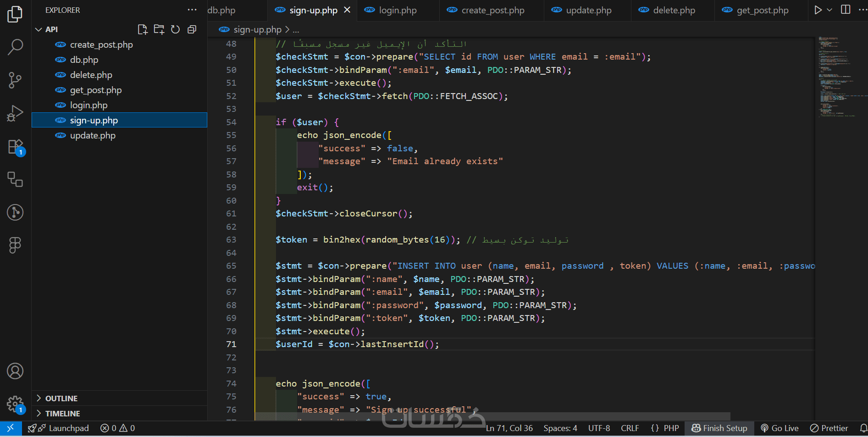This screenshot has height=437, width=868.
Task: Run the PHP file with play button
Action: tap(818, 10)
